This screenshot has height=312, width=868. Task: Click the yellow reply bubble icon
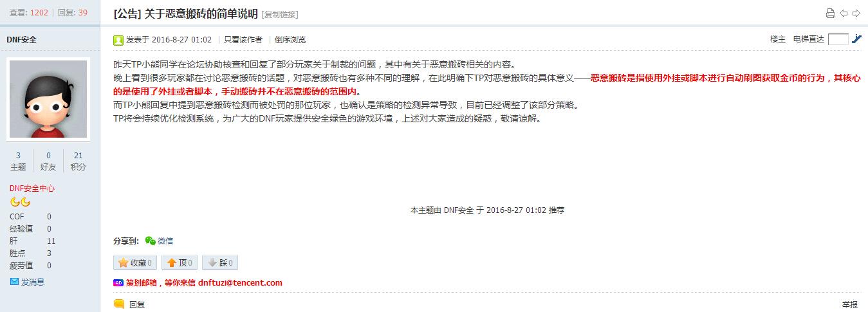[x=119, y=304]
